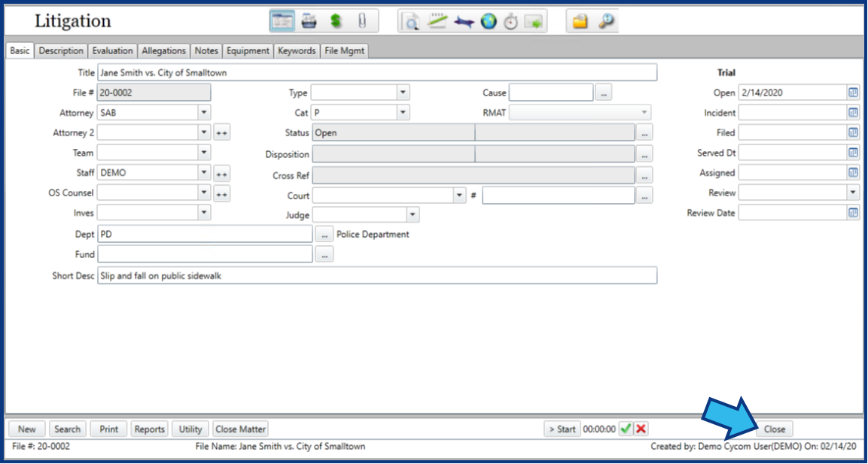The width and height of the screenshot is (868, 464).
Task: Click the ++ button next to Attorney 2
Action: pyautogui.click(x=222, y=133)
